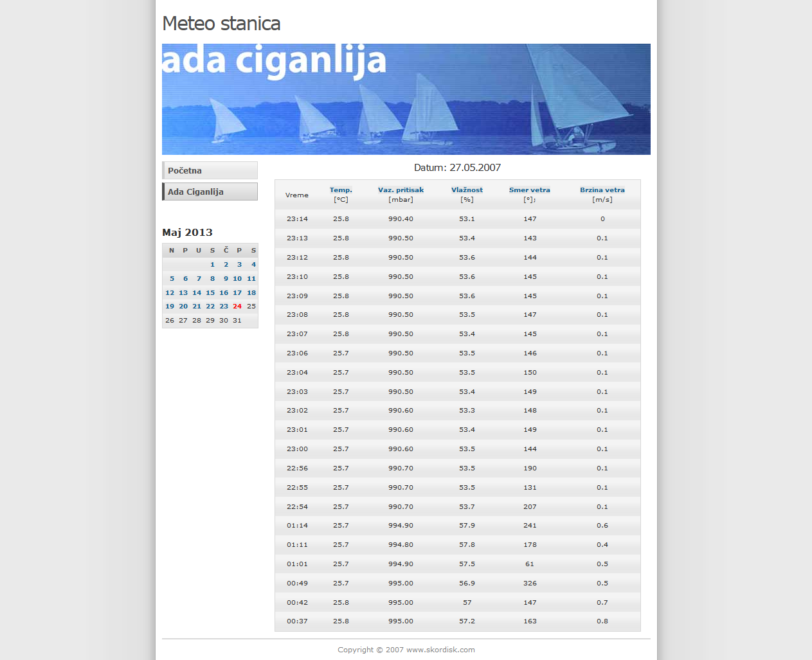Click the ada ciganlija banner image
Viewport: 812px width, 660px height.
tap(406, 99)
